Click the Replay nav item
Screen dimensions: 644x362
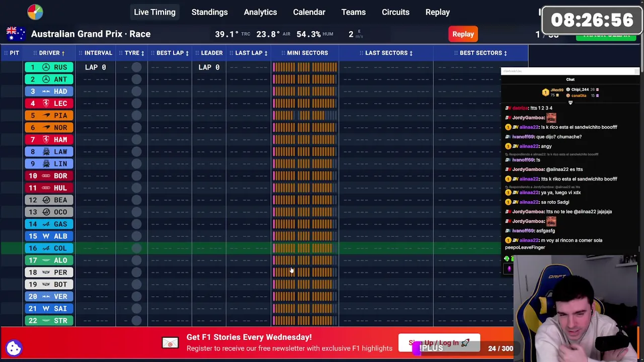(x=437, y=12)
